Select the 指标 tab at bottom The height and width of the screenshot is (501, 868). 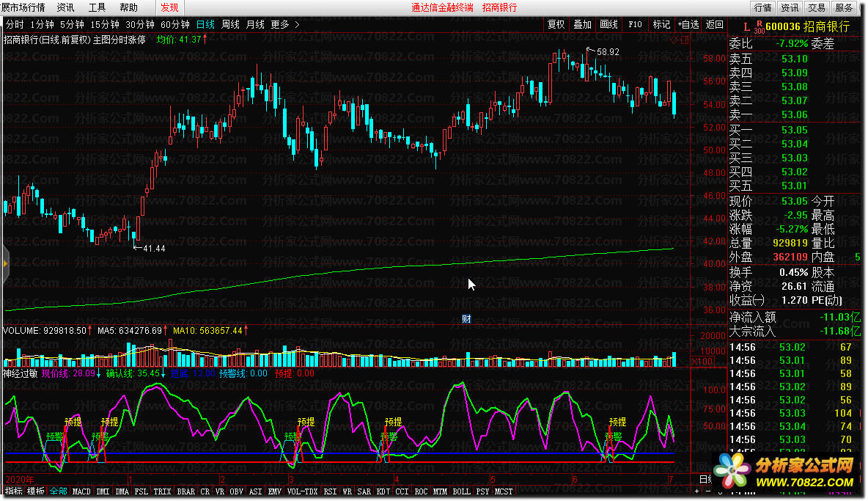(14, 491)
